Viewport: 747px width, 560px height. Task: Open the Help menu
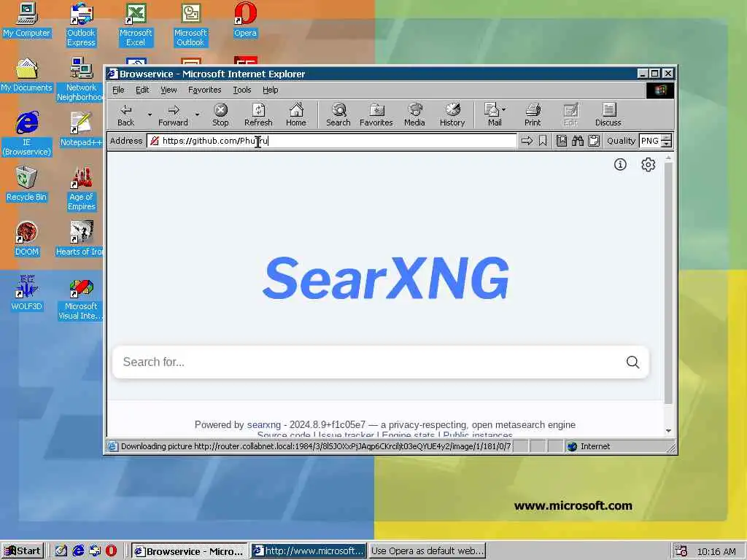270,90
